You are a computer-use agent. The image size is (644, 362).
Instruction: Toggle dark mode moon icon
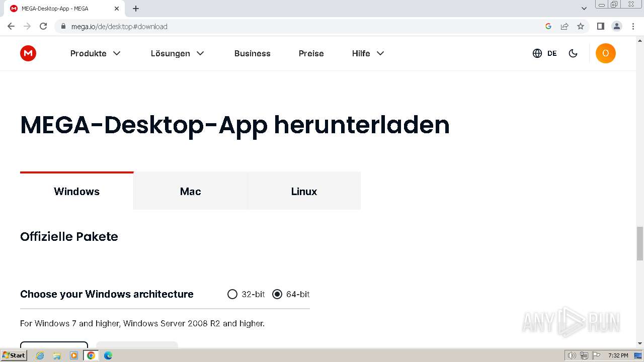(573, 53)
